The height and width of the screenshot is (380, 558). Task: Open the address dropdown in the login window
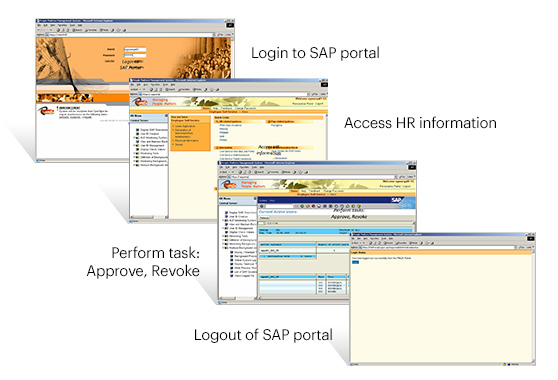click(x=214, y=35)
